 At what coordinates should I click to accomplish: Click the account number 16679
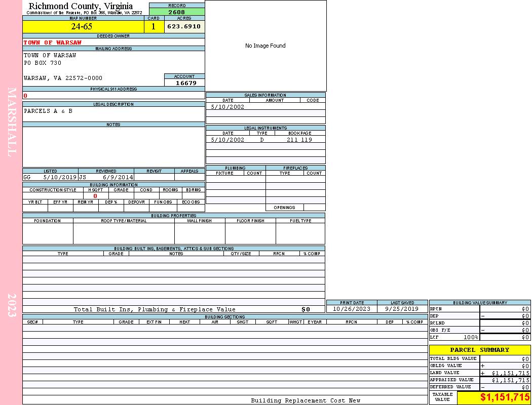tap(185, 83)
